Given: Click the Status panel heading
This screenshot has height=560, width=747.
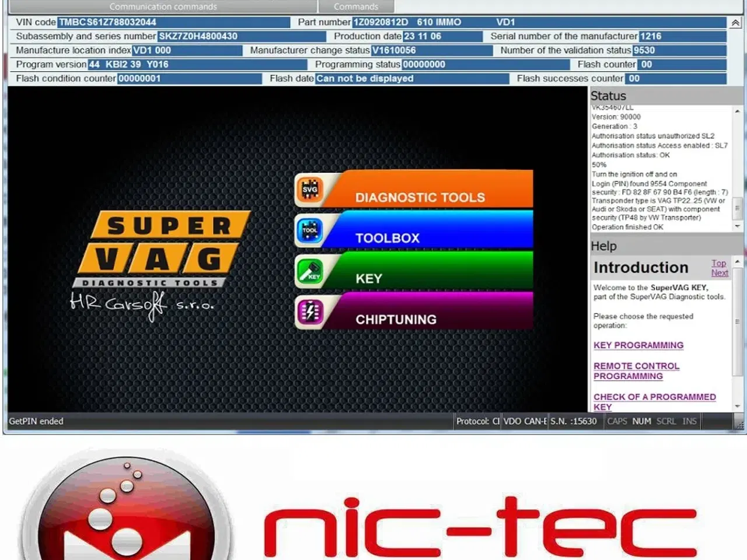Looking at the screenshot, I should (x=608, y=96).
